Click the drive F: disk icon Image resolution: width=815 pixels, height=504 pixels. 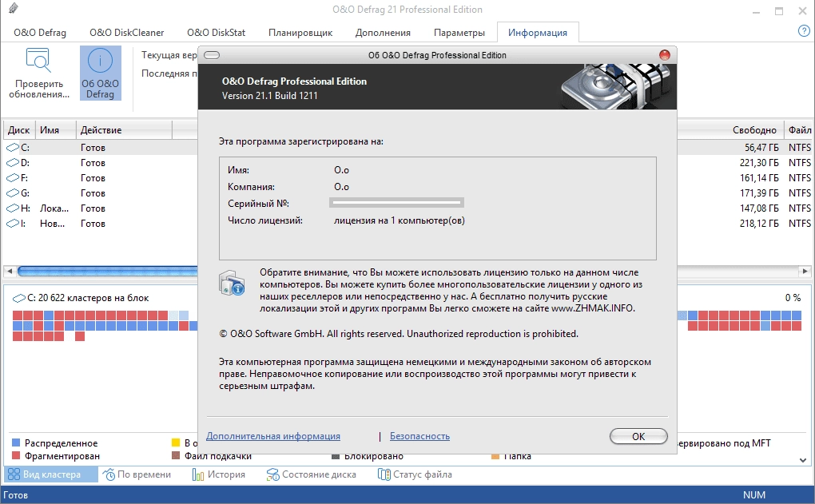[13, 177]
